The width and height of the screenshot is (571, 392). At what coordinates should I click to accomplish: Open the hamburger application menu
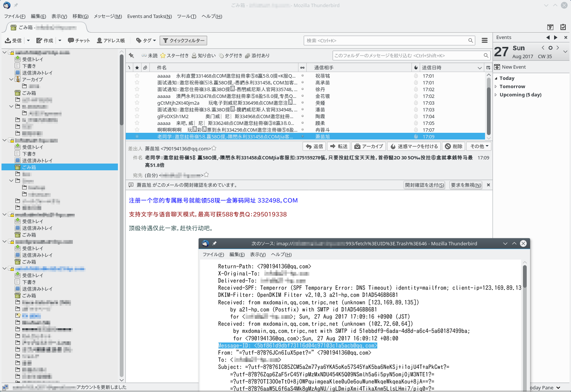(x=485, y=41)
